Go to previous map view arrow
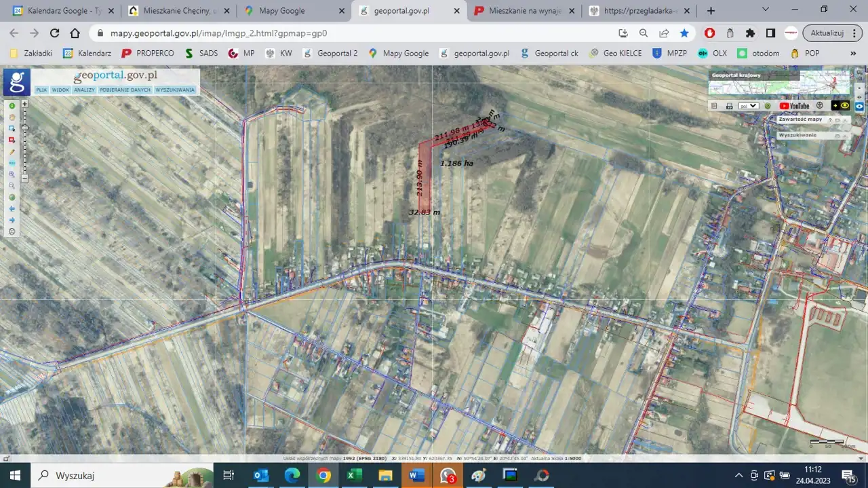 click(12, 208)
